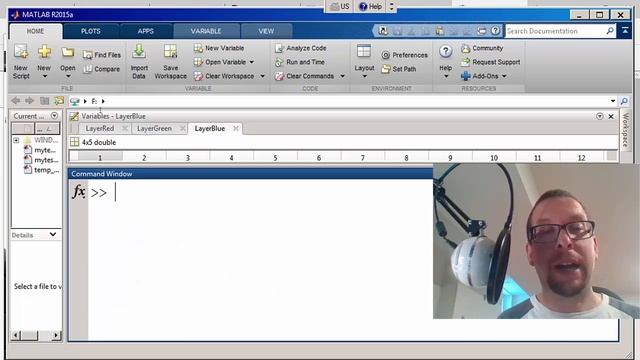640x360 pixels.
Task: Expand Clear Workspace options arrow
Action: click(263, 76)
